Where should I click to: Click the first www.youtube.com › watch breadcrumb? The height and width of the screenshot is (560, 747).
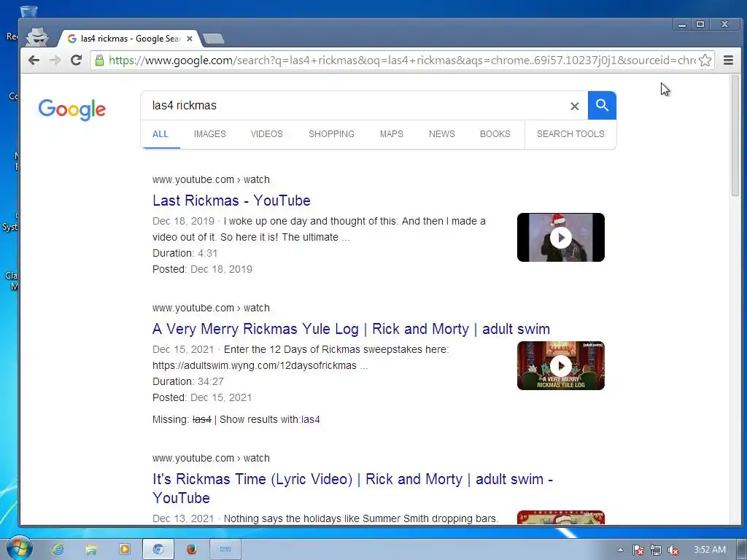point(211,180)
